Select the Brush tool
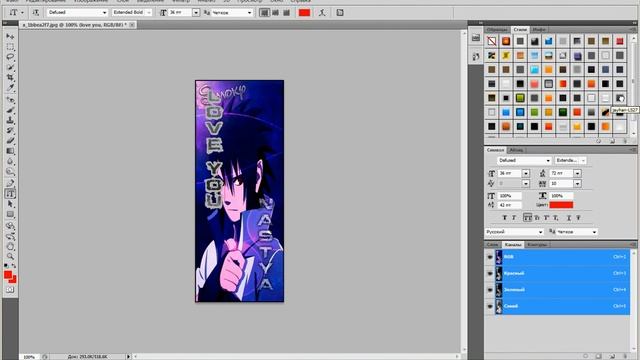Image resolution: width=640 pixels, height=360 pixels. point(10,110)
